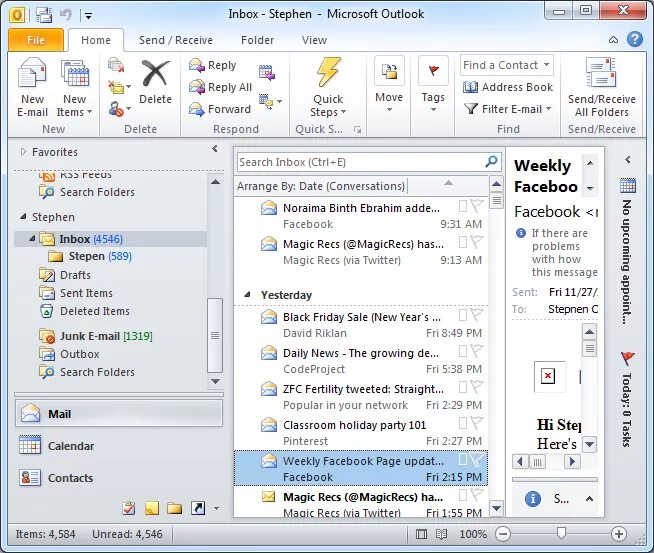Screen dimensions: 654x553
Task: Open Filter E-mail dropdown
Action: [x=508, y=109]
